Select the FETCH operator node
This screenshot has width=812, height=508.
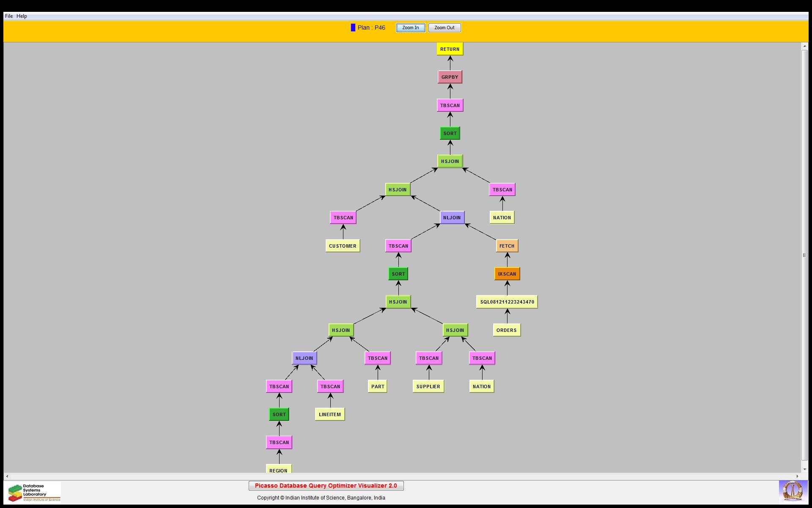pyautogui.click(x=507, y=246)
